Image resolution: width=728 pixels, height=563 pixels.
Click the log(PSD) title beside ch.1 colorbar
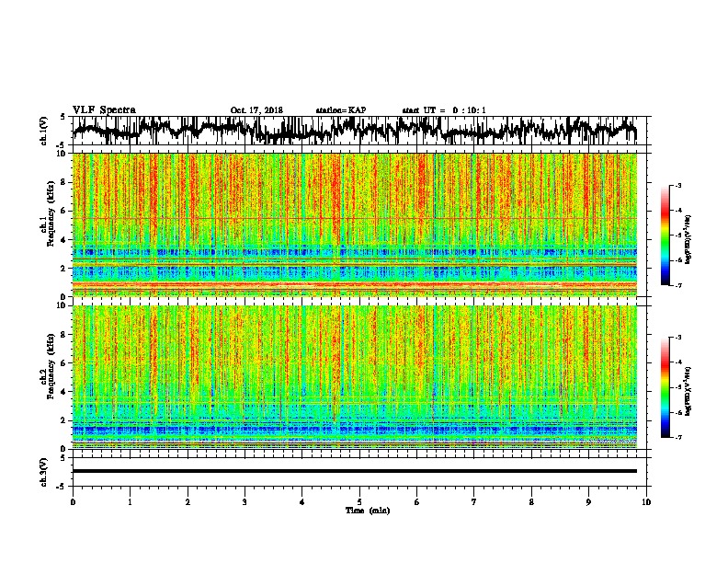coord(688,240)
